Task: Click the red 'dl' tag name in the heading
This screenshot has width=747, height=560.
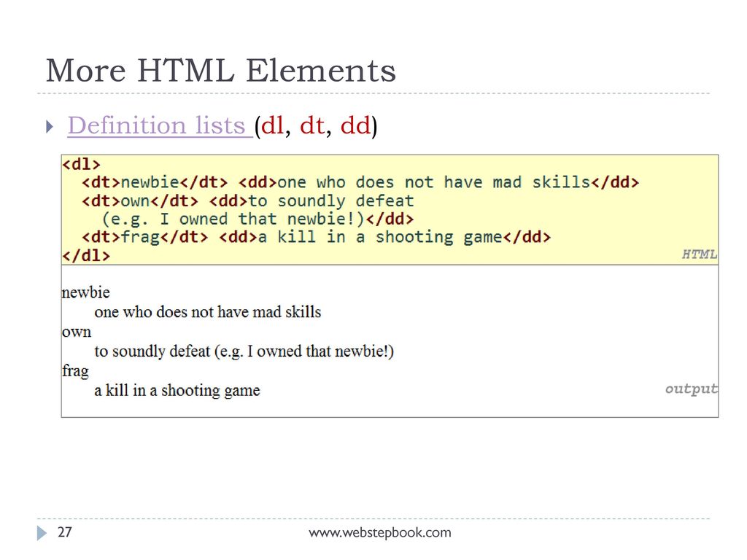Action: click(273, 125)
